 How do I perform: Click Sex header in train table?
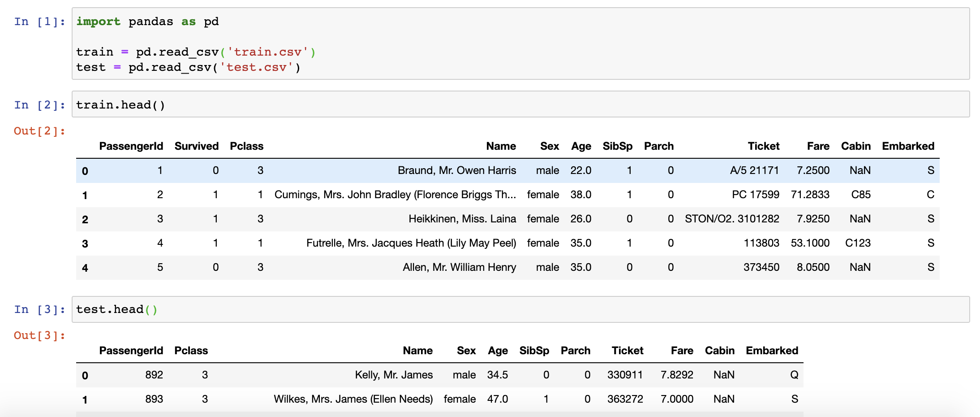tap(550, 146)
